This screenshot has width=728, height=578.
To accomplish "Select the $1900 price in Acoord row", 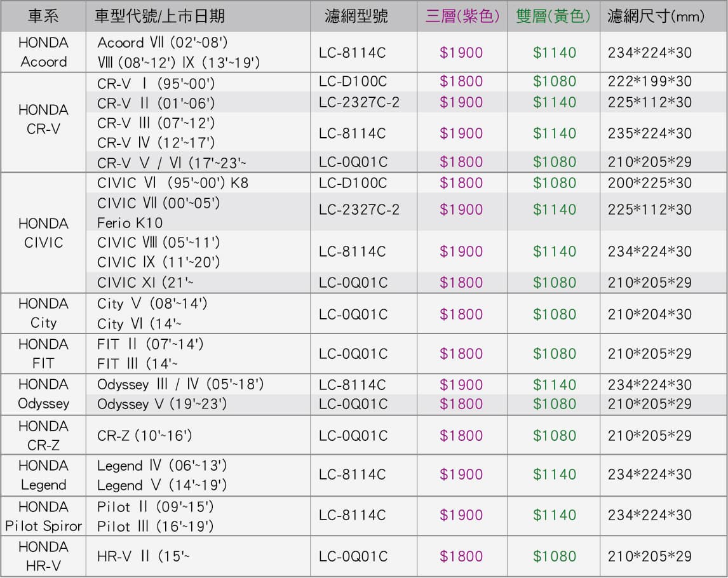I will click(x=461, y=53).
